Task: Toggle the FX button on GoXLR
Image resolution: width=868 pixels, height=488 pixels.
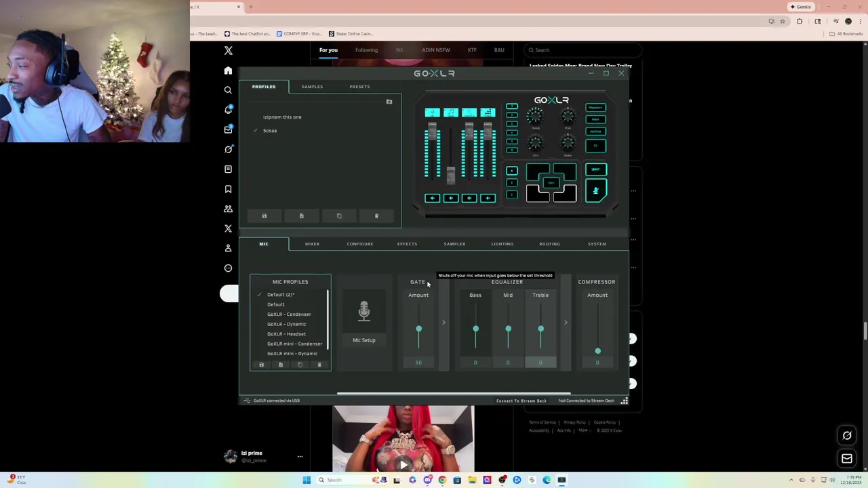Action: pos(595,146)
